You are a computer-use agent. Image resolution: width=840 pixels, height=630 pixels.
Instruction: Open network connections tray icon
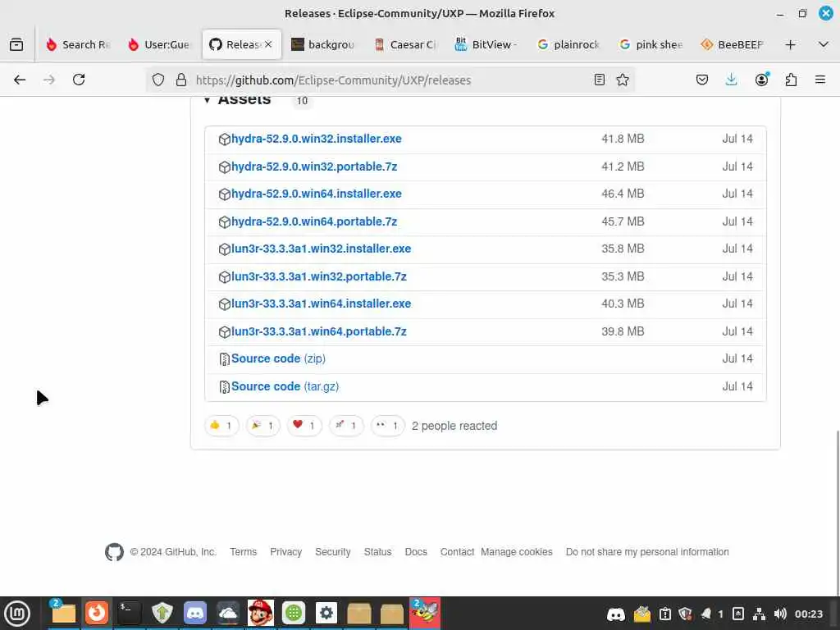click(x=759, y=614)
